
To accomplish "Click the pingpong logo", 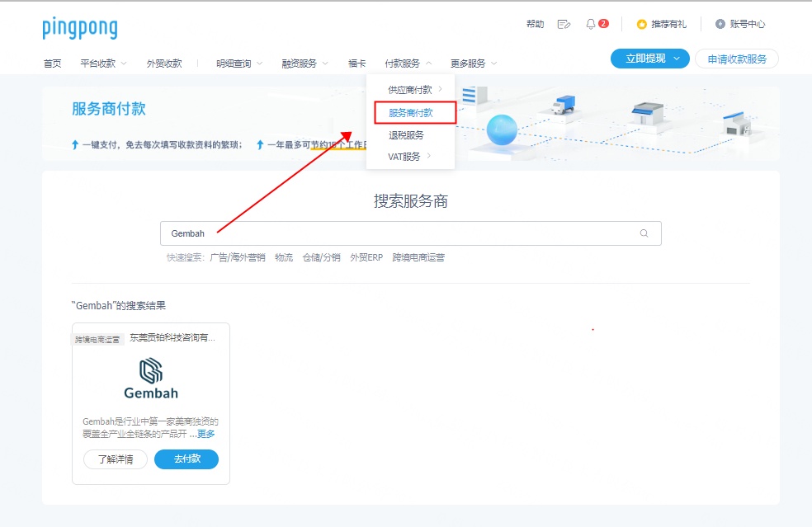I will click(80, 28).
